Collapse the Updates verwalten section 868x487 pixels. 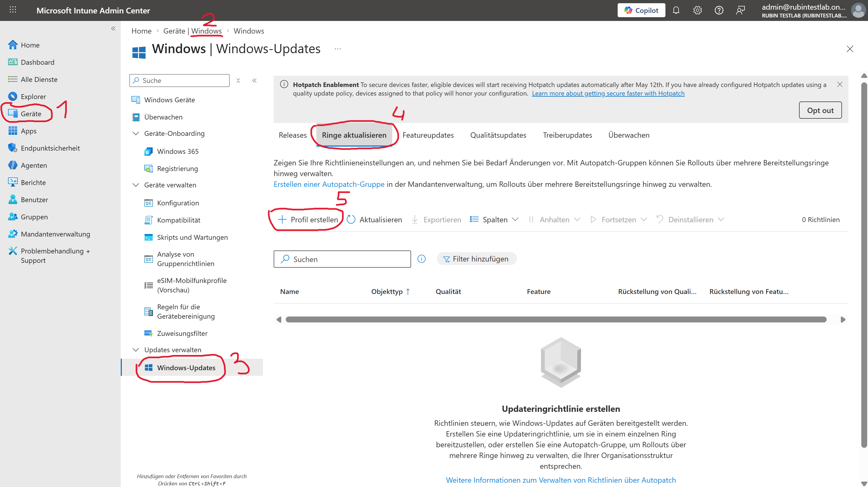click(136, 350)
